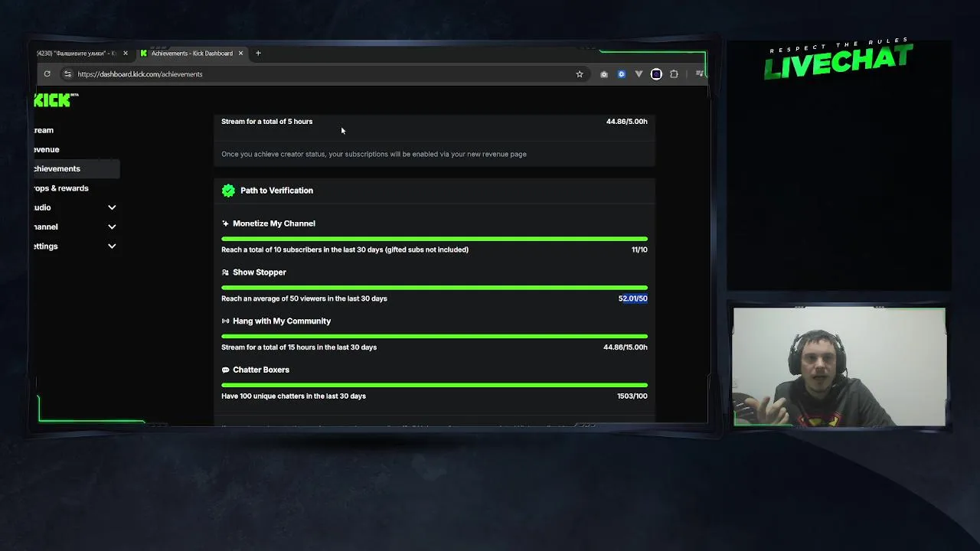Click the streamer webcam overlay
This screenshot has width=980, height=551.
(x=839, y=367)
